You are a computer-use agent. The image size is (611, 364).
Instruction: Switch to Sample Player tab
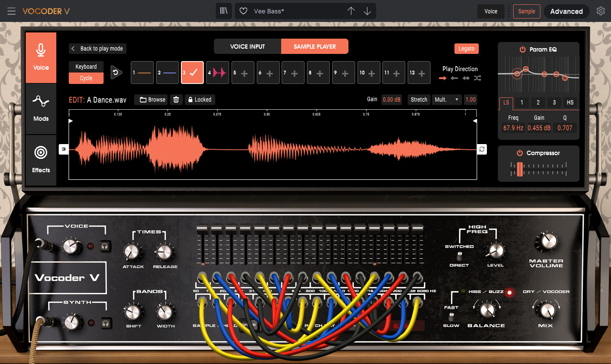[x=315, y=46]
